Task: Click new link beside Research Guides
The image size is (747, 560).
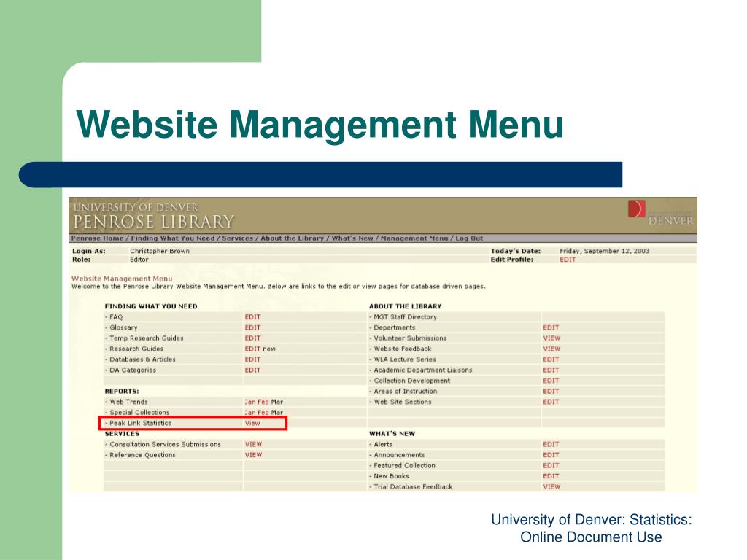Action: pyautogui.click(x=269, y=349)
